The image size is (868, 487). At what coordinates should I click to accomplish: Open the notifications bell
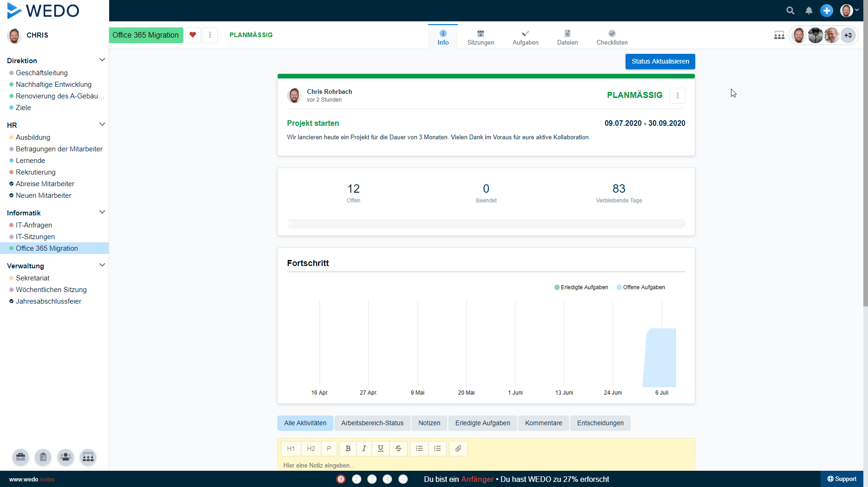pyautogui.click(x=809, y=11)
